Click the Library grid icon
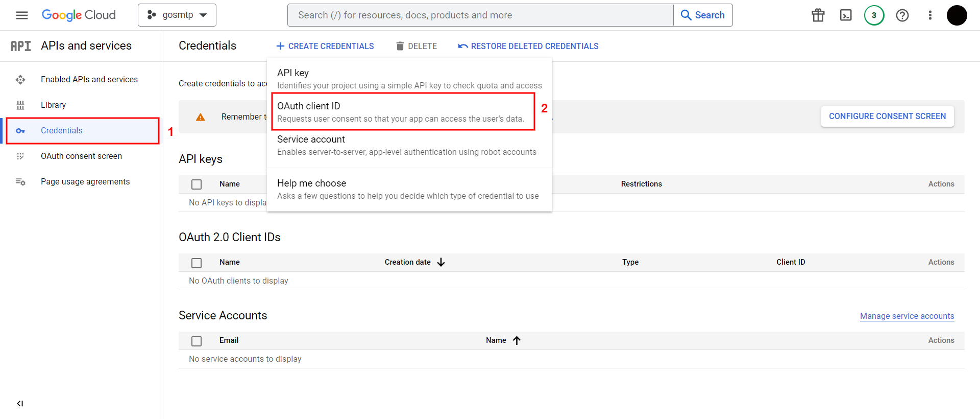The image size is (980, 419). coord(20,105)
